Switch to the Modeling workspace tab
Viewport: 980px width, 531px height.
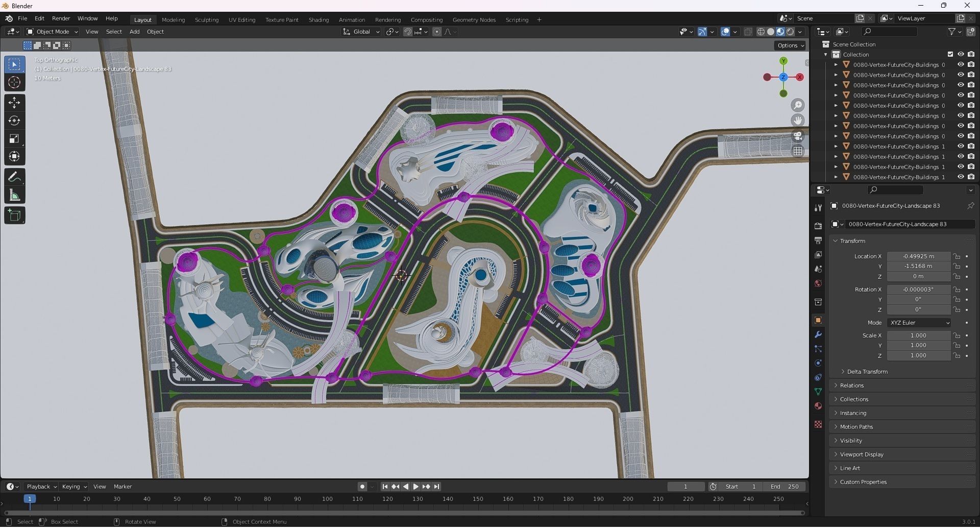[x=173, y=20]
